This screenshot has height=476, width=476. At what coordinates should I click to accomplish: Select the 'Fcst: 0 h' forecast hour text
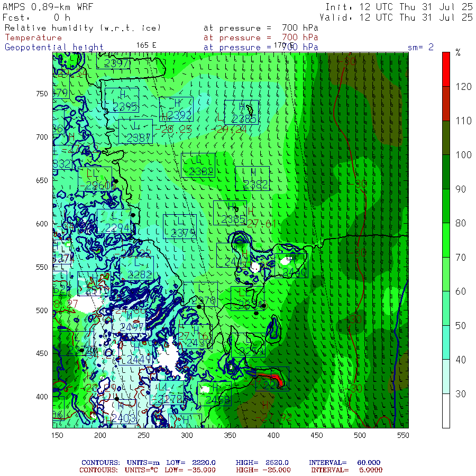click(36, 17)
